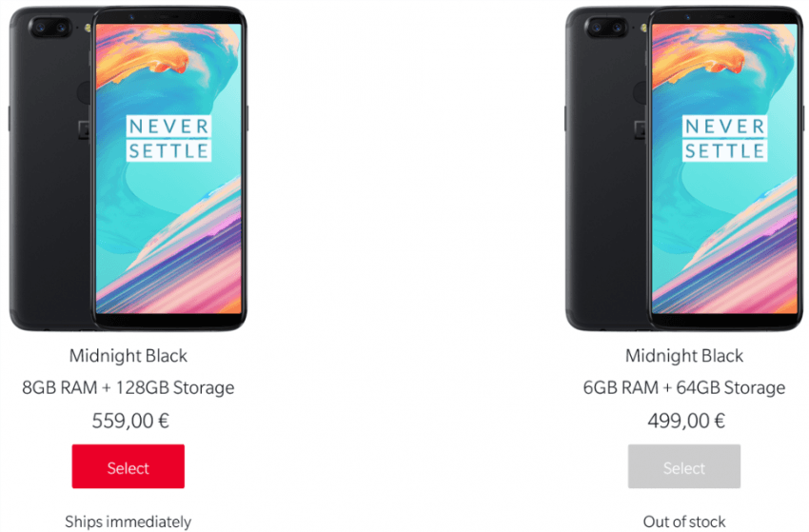The height and width of the screenshot is (532, 809).
Task: Click the greyed-out Select button for 6GB model
Action: [684, 466]
